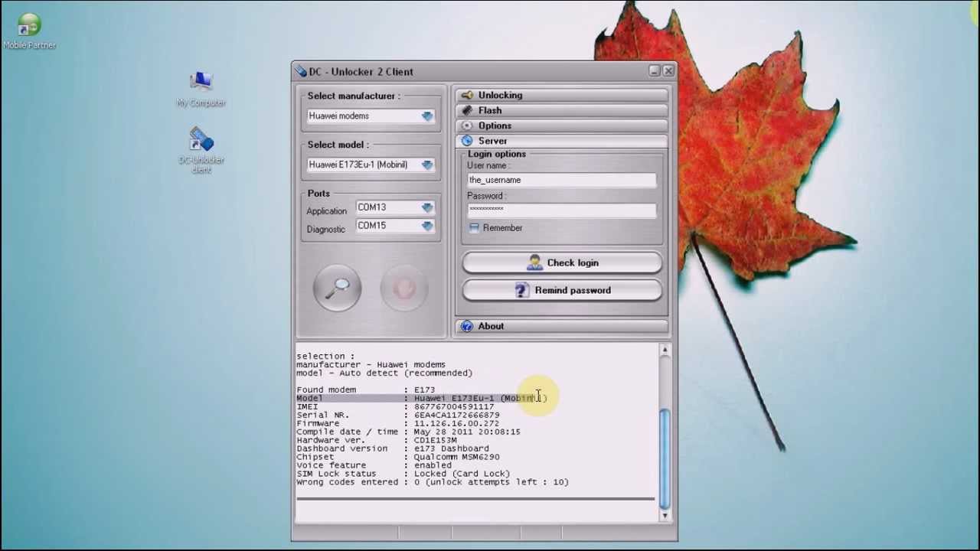The width and height of the screenshot is (980, 551).
Task: Click the User name input field
Action: coord(561,180)
